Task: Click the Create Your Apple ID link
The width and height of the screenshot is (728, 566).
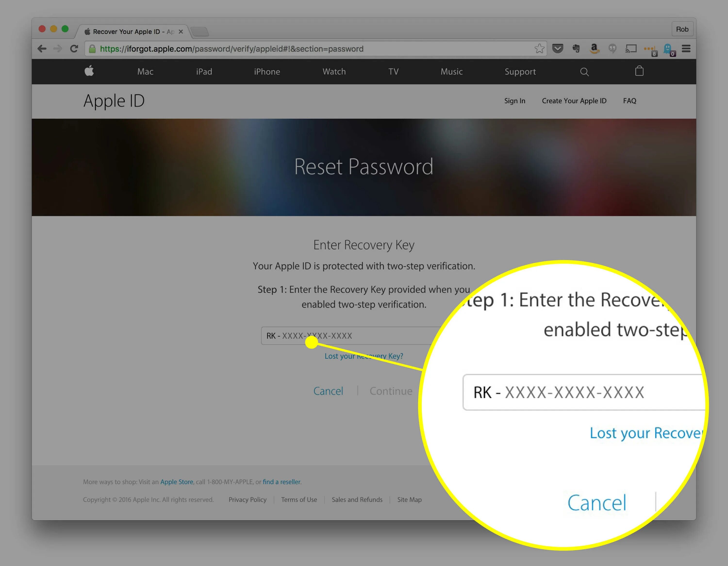Action: (574, 100)
